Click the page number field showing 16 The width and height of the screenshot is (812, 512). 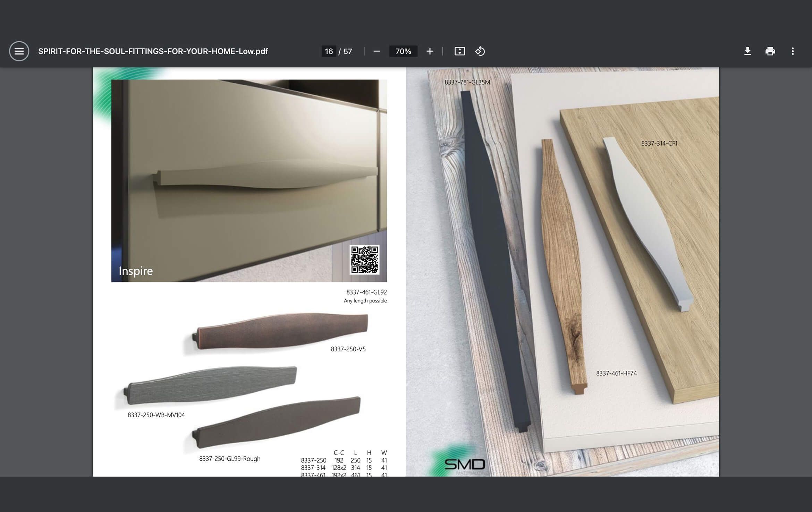(x=329, y=51)
